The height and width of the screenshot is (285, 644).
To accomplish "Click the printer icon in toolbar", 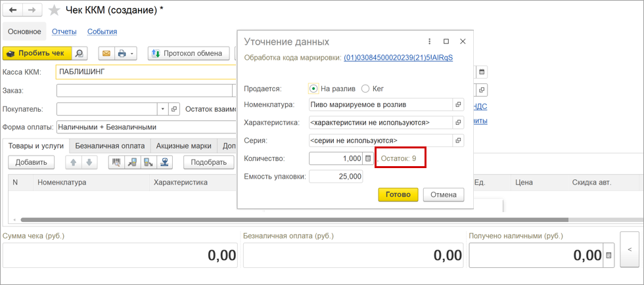I will point(122,53).
